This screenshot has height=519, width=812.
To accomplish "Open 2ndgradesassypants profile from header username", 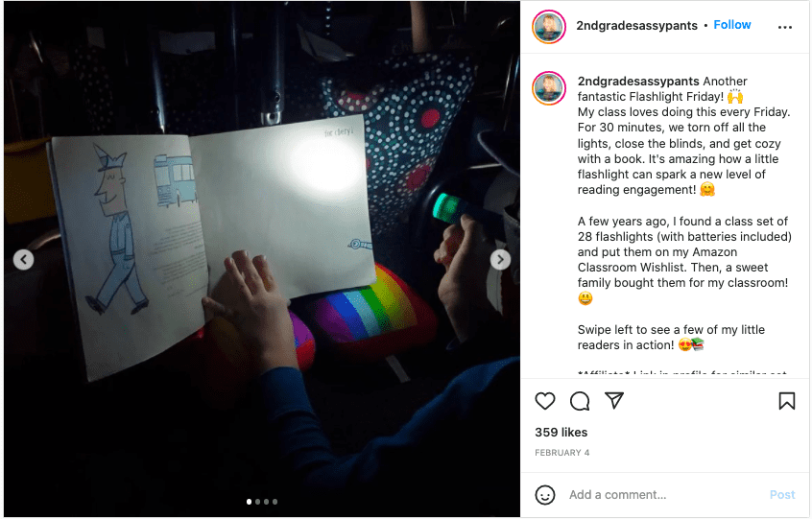I will [x=636, y=25].
